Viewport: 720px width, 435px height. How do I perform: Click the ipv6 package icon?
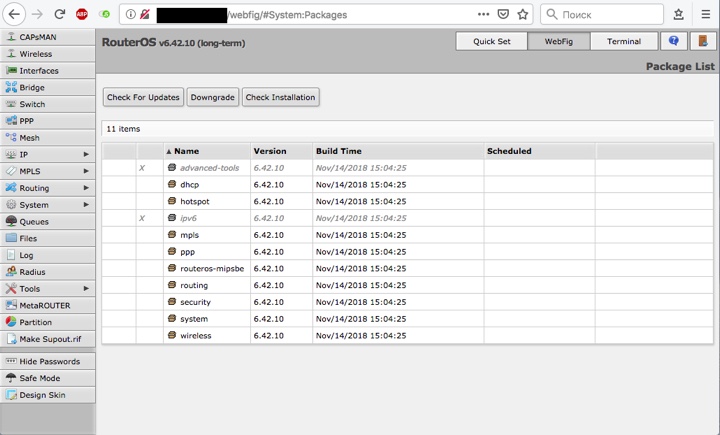pos(172,218)
